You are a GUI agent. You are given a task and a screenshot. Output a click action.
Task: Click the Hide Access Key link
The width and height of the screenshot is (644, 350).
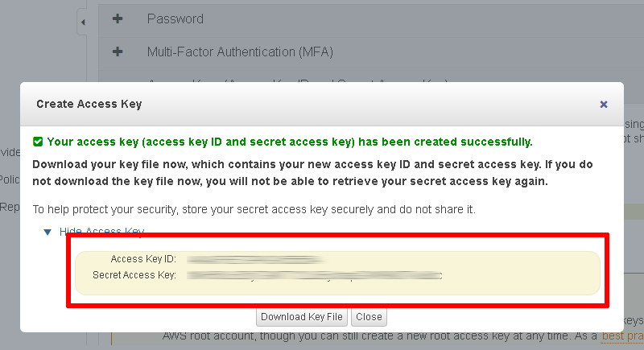102,231
